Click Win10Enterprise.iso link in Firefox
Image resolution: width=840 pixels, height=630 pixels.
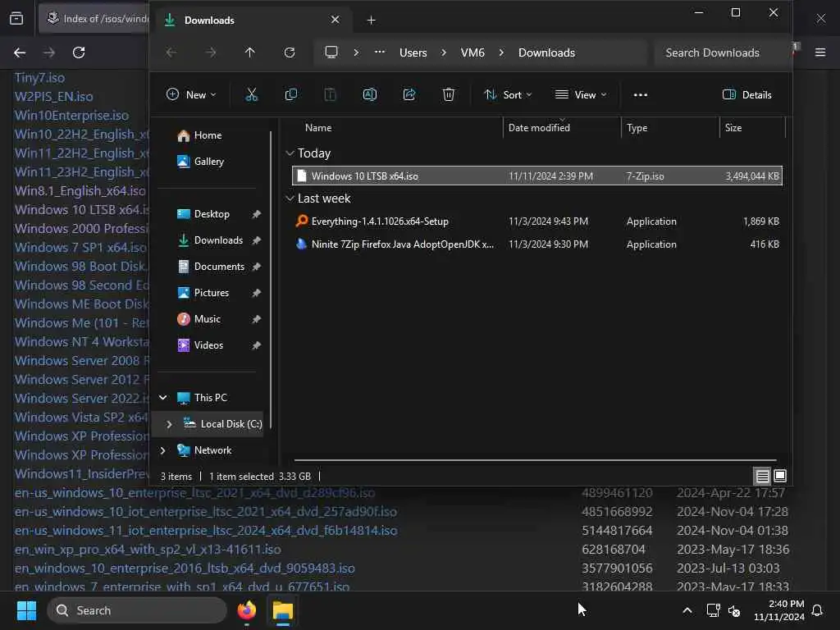72,115
